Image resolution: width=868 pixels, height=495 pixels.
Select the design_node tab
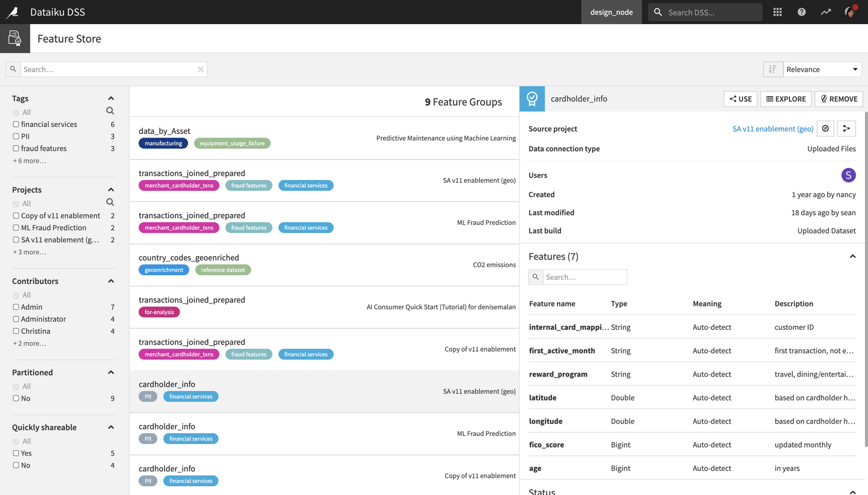click(x=611, y=12)
